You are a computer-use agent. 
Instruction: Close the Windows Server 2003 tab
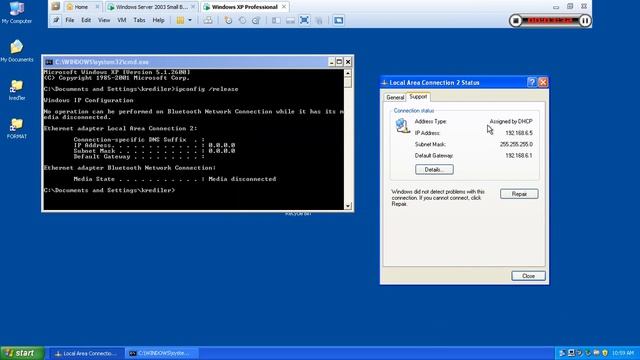point(193,7)
